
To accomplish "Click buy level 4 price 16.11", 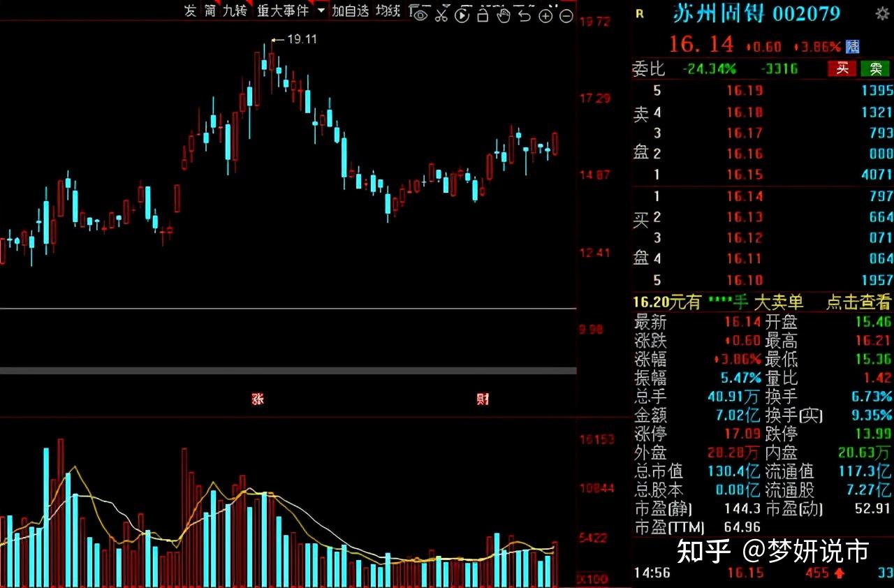I will 745,259.
